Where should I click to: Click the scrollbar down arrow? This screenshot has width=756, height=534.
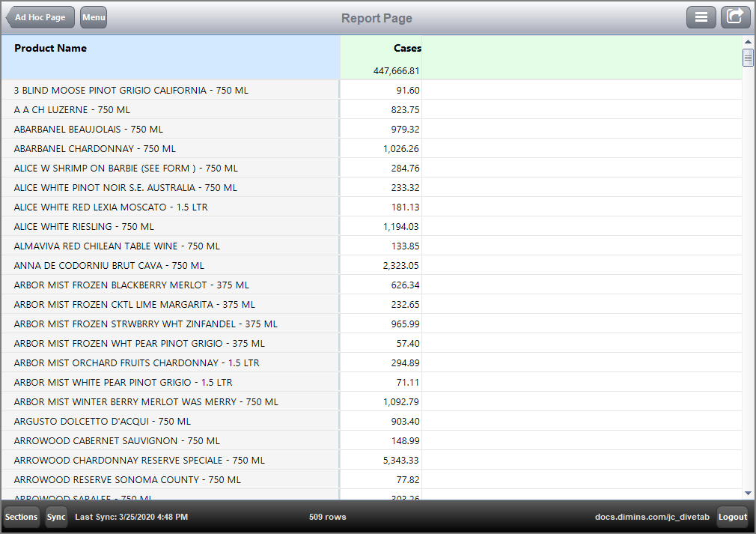[x=746, y=493]
